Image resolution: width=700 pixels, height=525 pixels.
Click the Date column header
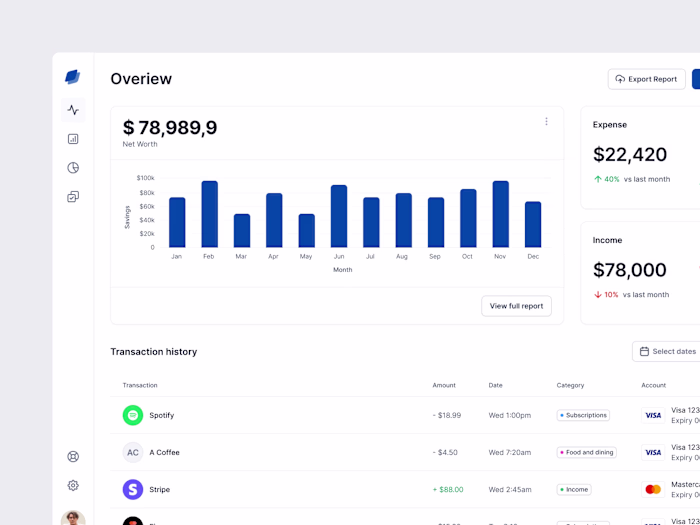[x=495, y=385]
